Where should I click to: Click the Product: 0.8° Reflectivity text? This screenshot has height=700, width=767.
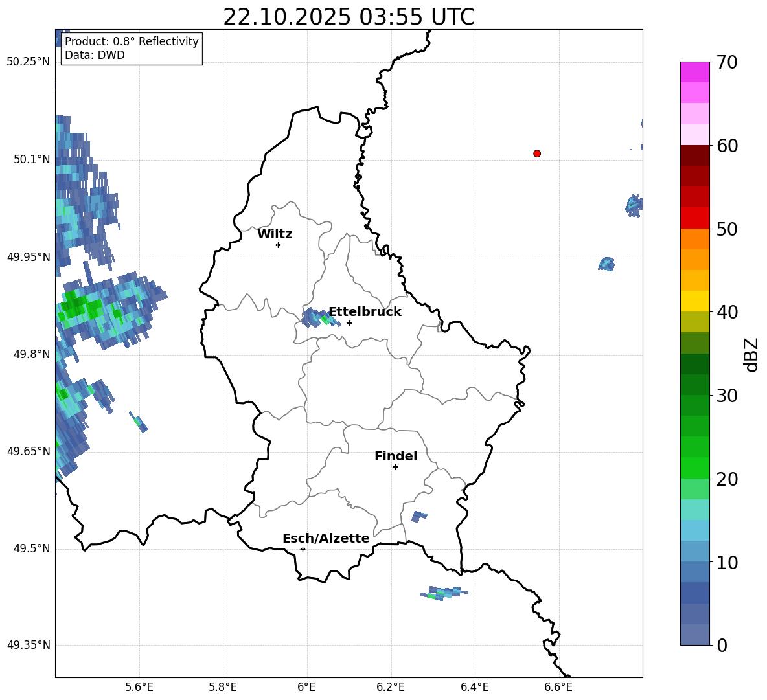coord(132,41)
